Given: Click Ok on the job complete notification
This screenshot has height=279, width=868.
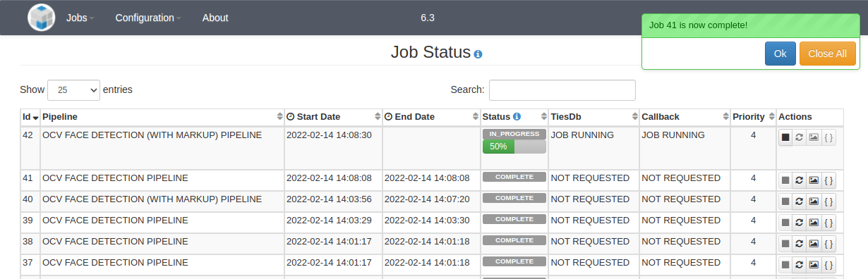Looking at the screenshot, I should pyautogui.click(x=780, y=54).
